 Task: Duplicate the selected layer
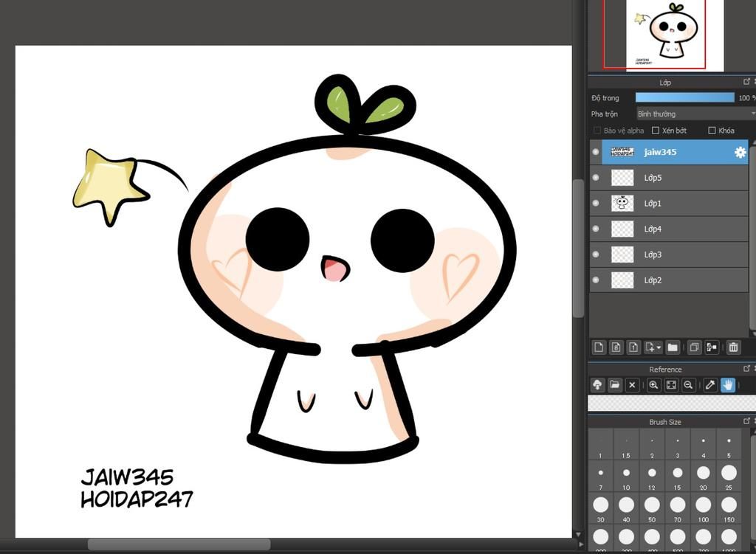tap(694, 347)
